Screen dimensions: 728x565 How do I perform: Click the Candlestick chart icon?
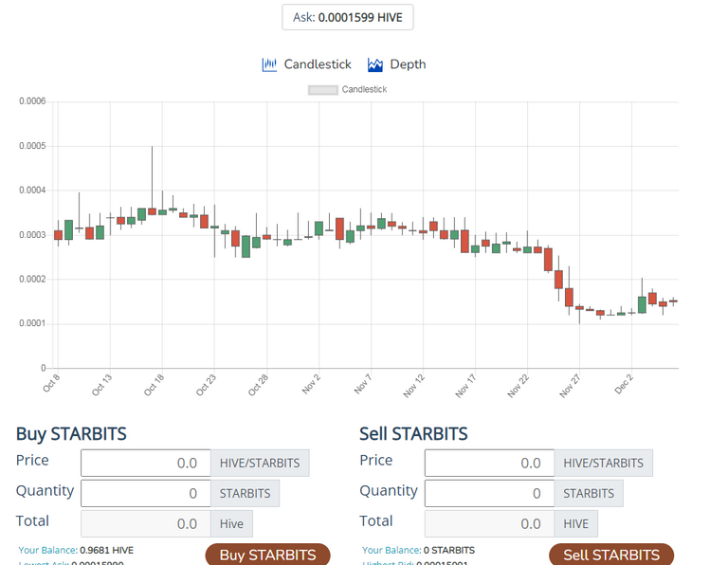click(269, 64)
